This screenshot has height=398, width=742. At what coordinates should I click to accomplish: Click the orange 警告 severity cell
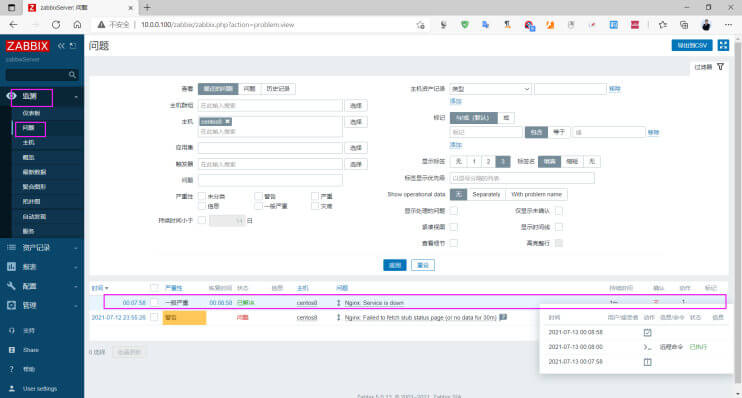(x=184, y=318)
